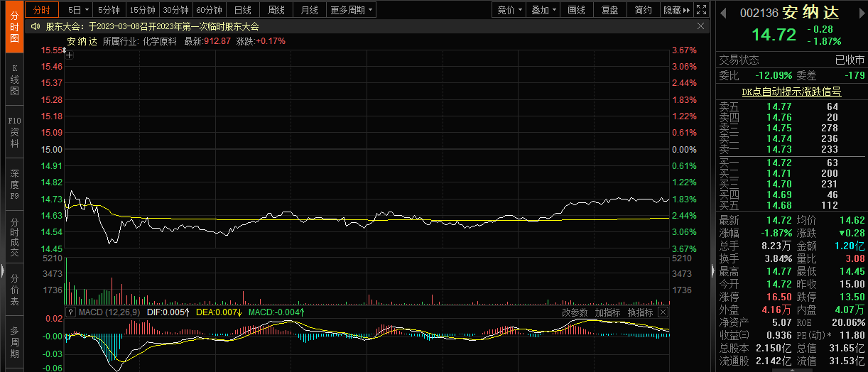
Task: Click the DK点自动提示涨跌信号 link
Action: pyautogui.click(x=791, y=92)
